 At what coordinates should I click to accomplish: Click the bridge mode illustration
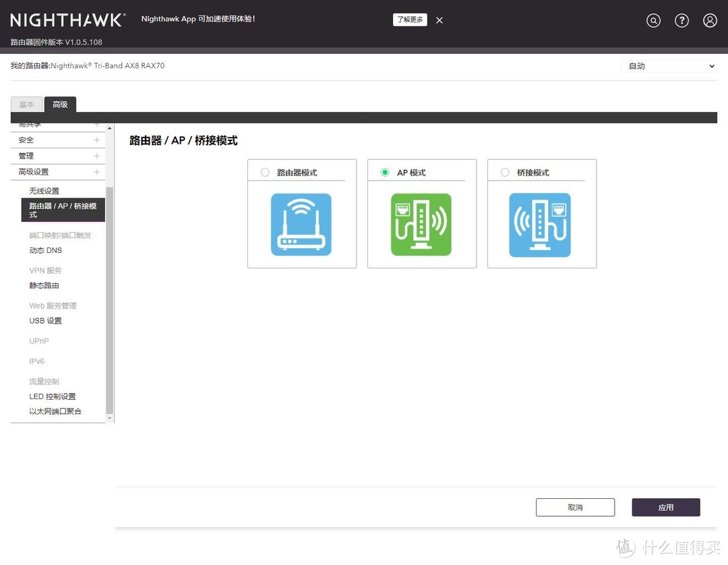pos(540,225)
